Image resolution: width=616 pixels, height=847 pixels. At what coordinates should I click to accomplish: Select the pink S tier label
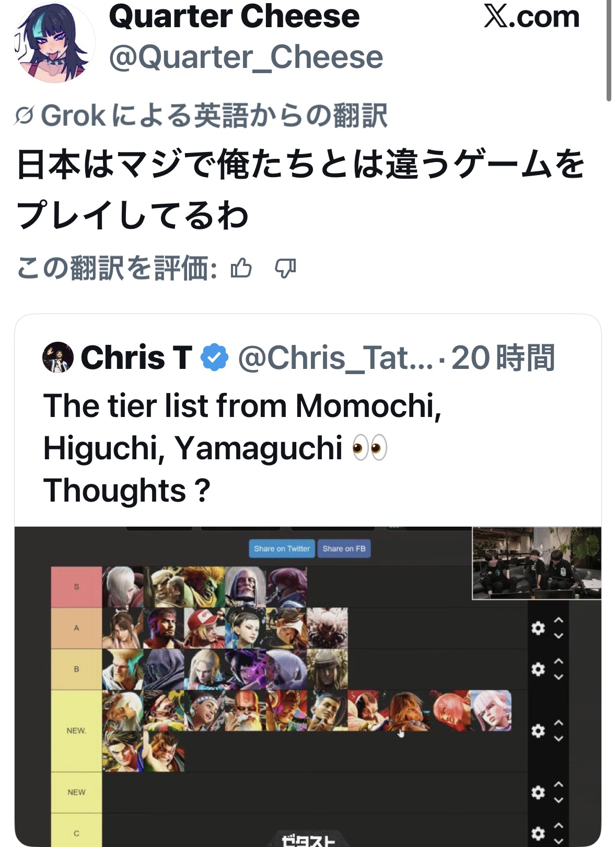[x=76, y=587]
